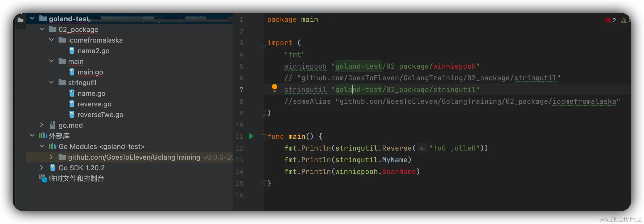Collapse Go Modules <goland-test> node

(x=42, y=146)
